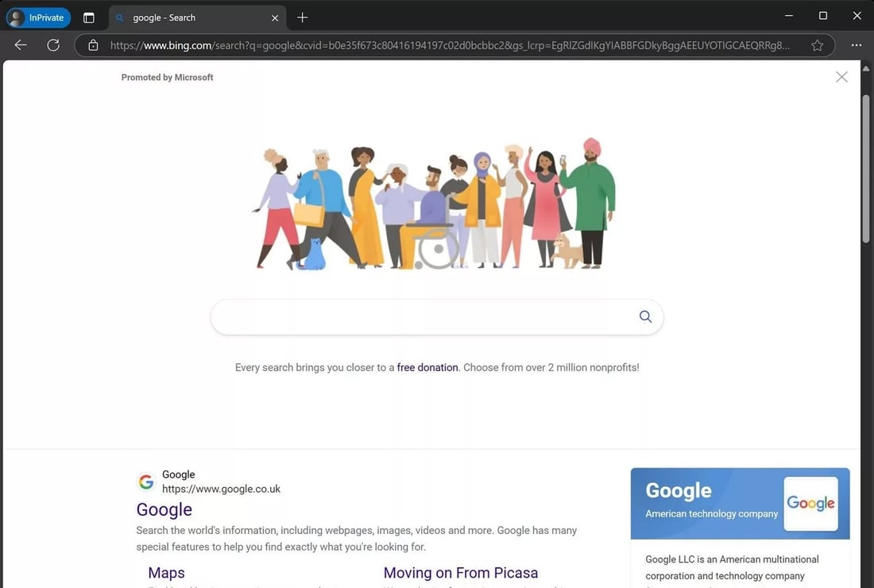Open browser Settings and more menu
The height and width of the screenshot is (588, 874).
[x=857, y=45]
